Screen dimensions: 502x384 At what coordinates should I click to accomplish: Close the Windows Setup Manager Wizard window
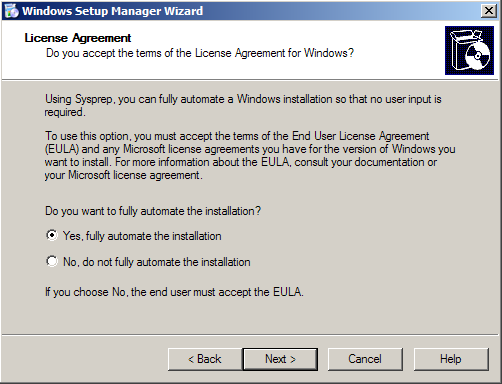[x=488, y=11]
